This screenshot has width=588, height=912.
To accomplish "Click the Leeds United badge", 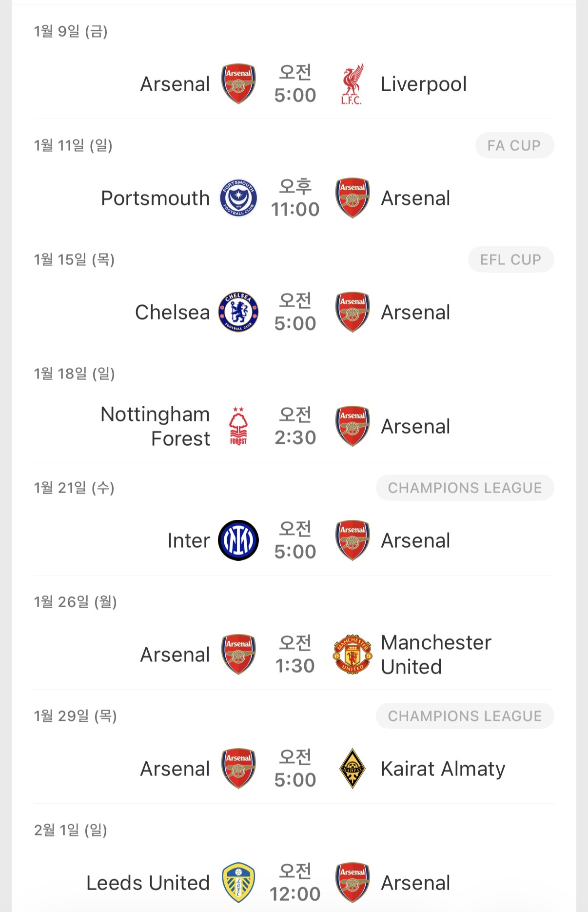I will 238,883.
